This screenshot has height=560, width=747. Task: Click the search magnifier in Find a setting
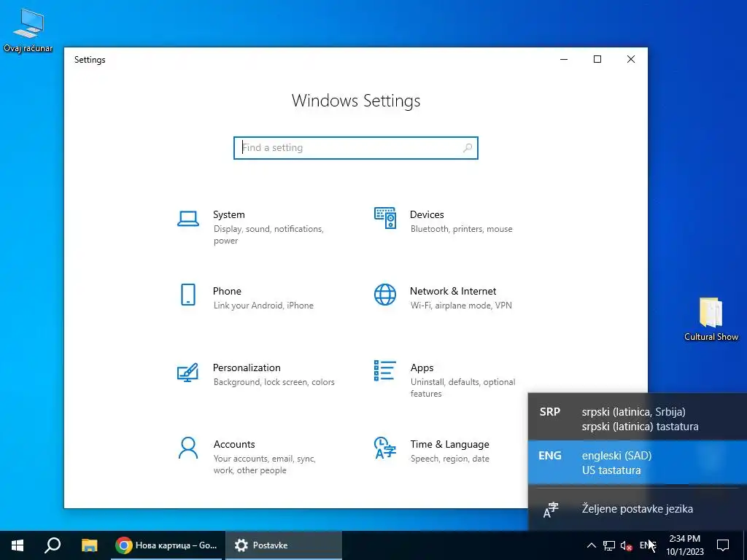(x=468, y=147)
